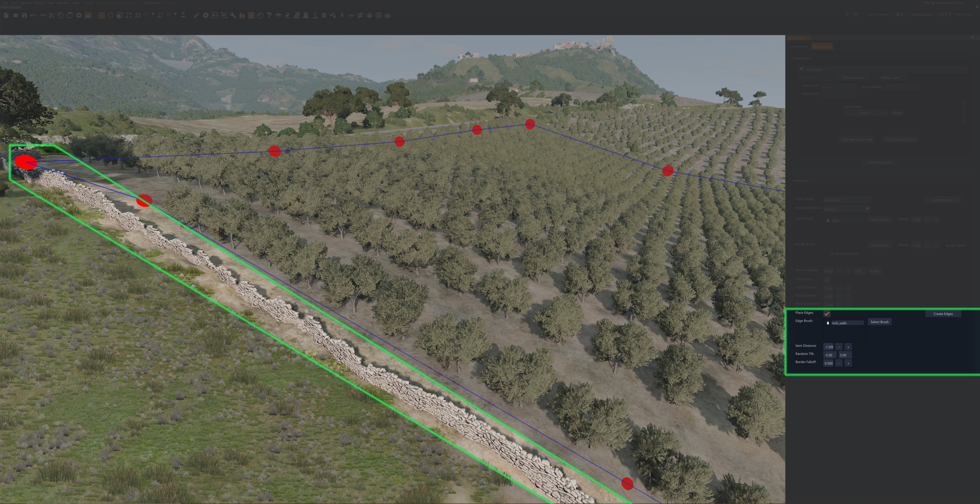Undo the last action in toolbar

tap(33, 15)
